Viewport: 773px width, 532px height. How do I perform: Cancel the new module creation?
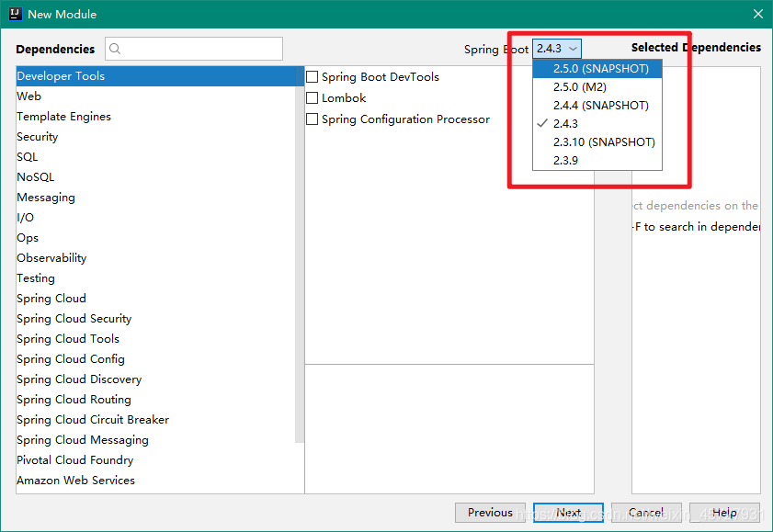(646, 513)
